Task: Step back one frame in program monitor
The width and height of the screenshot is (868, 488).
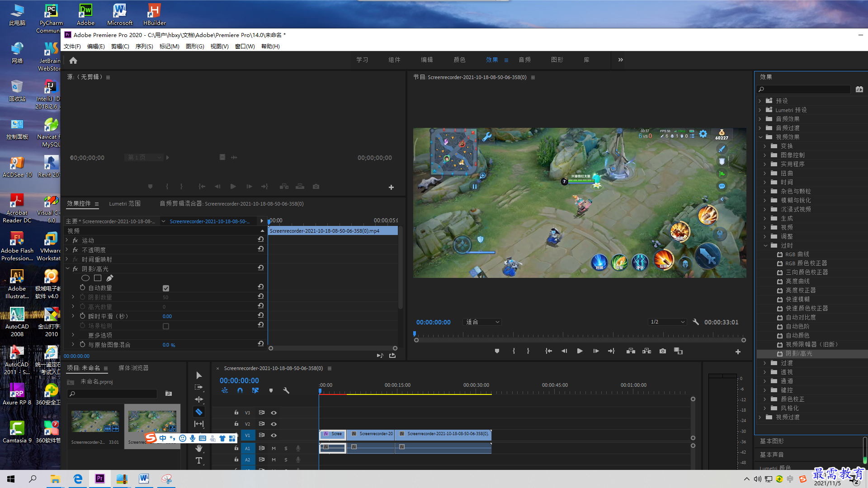Action: point(564,351)
